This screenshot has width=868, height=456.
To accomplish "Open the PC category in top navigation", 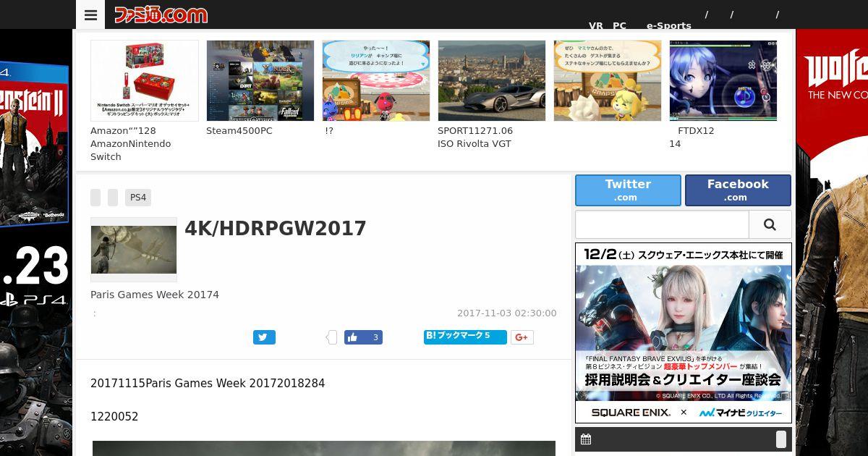I will (x=619, y=25).
